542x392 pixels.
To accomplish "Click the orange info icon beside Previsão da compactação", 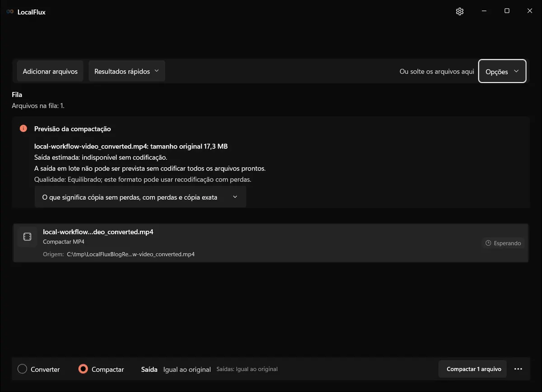I will point(23,129).
